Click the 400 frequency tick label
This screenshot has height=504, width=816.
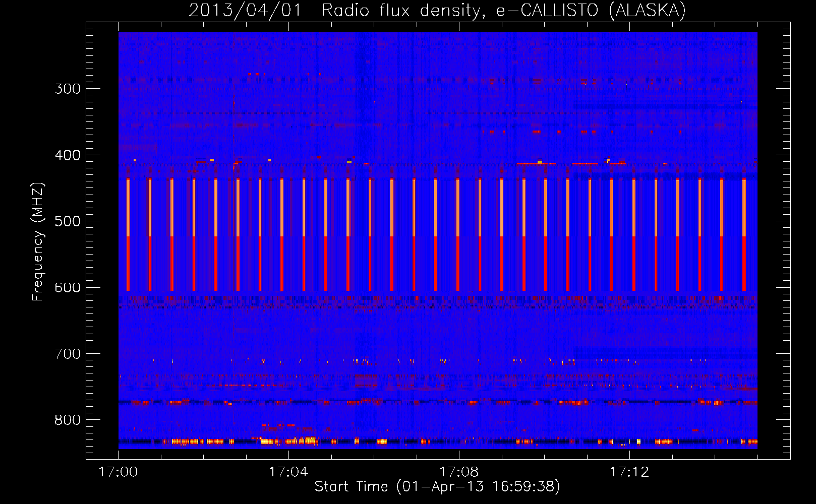click(x=68, y=155)
